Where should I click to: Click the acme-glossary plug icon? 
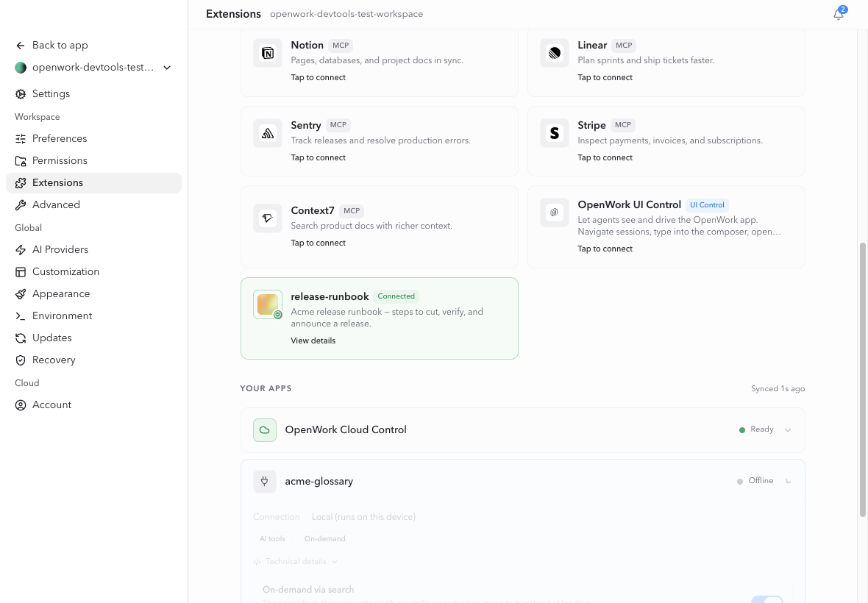265,482
